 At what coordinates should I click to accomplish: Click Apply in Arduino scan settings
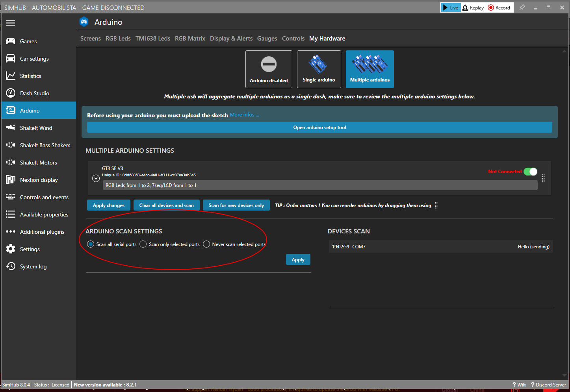pyautogui.click(x=298, y=260)
